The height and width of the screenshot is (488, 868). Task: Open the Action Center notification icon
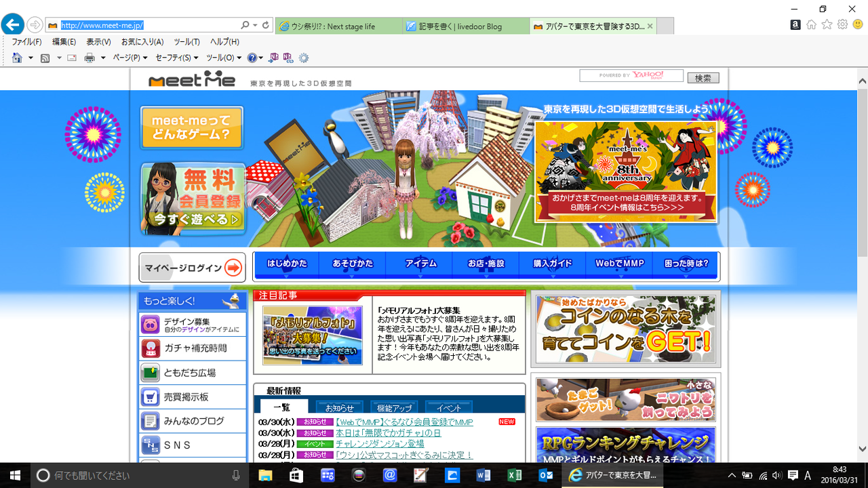[791, 476]
